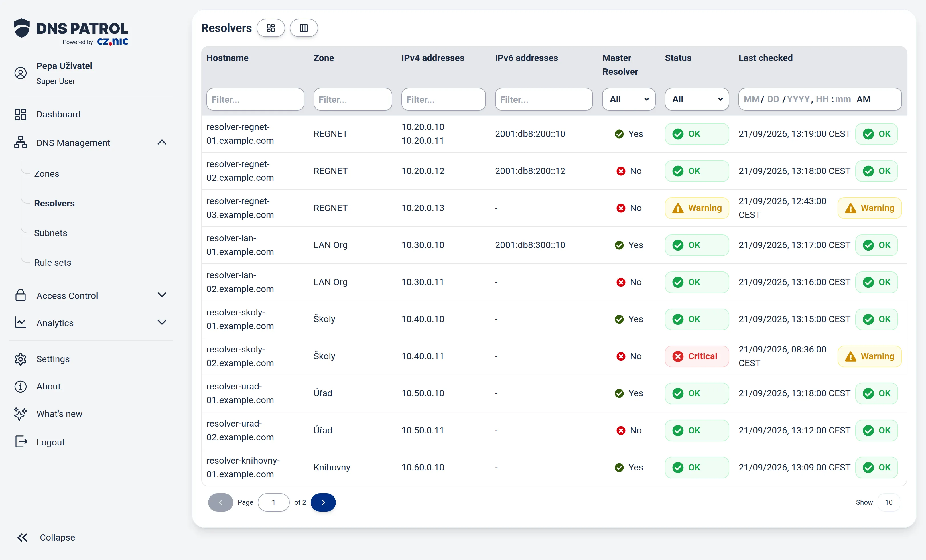Expand the Analytics chevron
The height and width of the screenshot is (560, 926).
click(162, 322)
